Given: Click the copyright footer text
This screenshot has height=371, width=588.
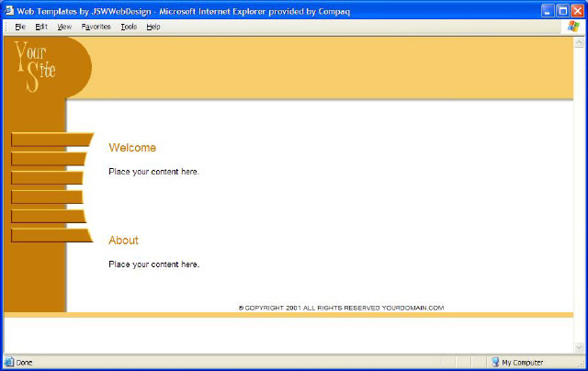Looking at the screenshot, I should pyautogui.click(x=341, y=308).
